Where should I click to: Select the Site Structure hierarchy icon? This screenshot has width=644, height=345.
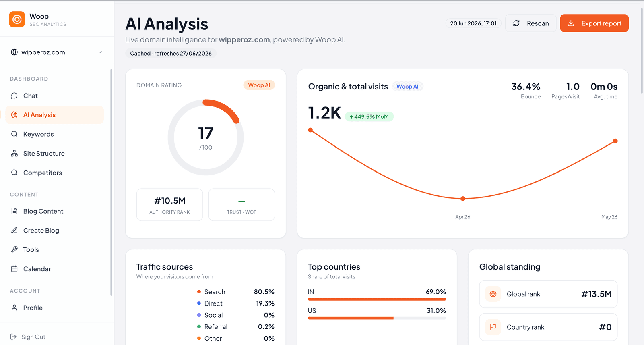(x=14, y=154)
